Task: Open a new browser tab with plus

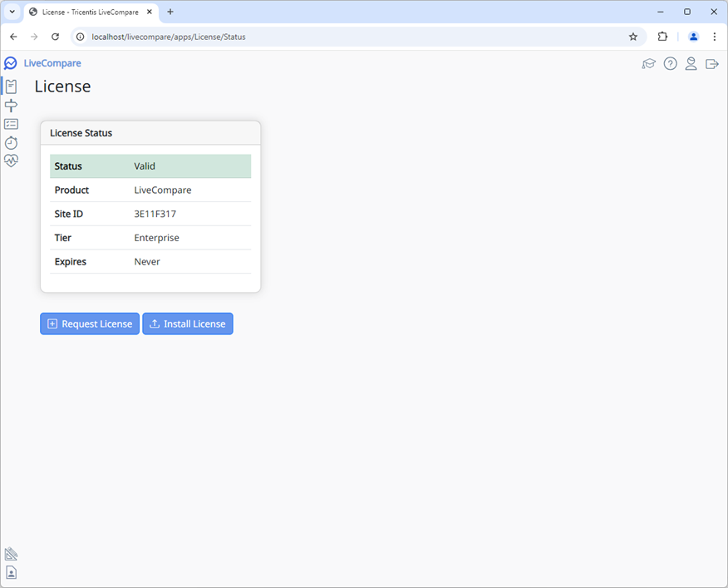Action: (170, 12)
